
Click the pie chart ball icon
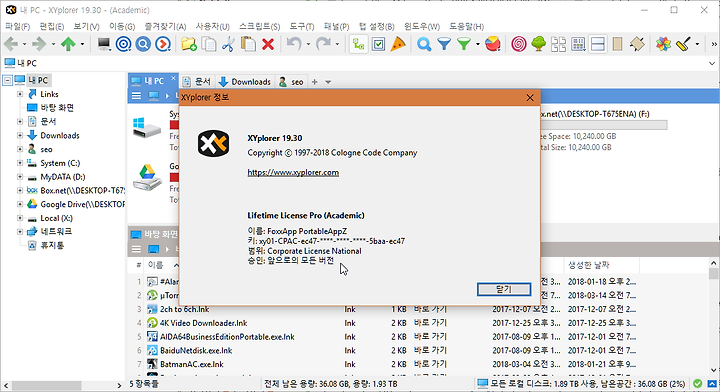click(x=493, y=44)
